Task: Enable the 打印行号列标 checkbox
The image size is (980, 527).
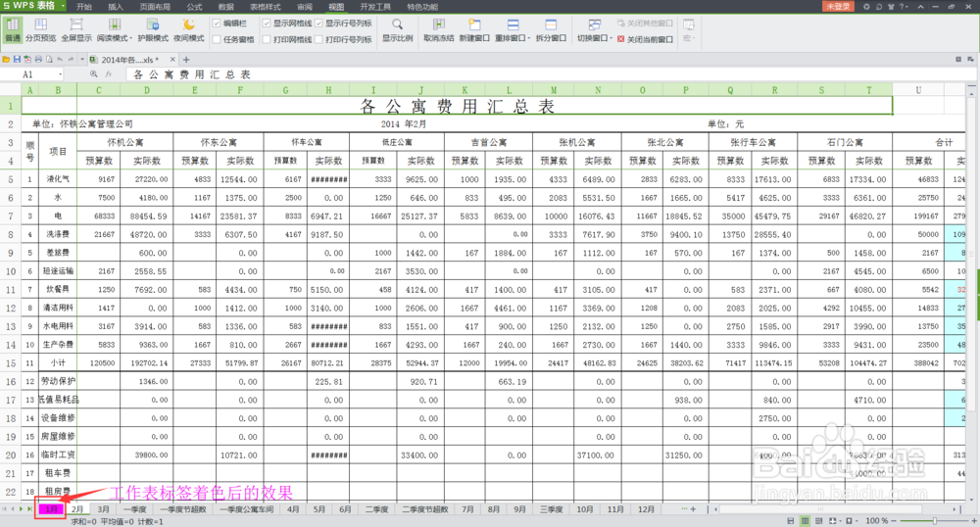Action: click(x=318, y=39)
